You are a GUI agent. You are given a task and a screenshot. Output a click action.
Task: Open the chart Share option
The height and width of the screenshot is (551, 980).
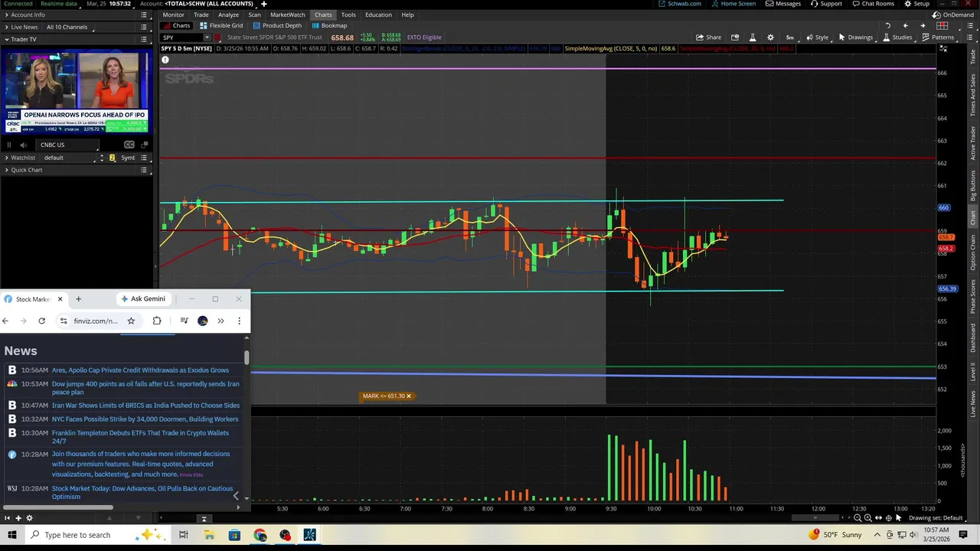pos(708,37)
